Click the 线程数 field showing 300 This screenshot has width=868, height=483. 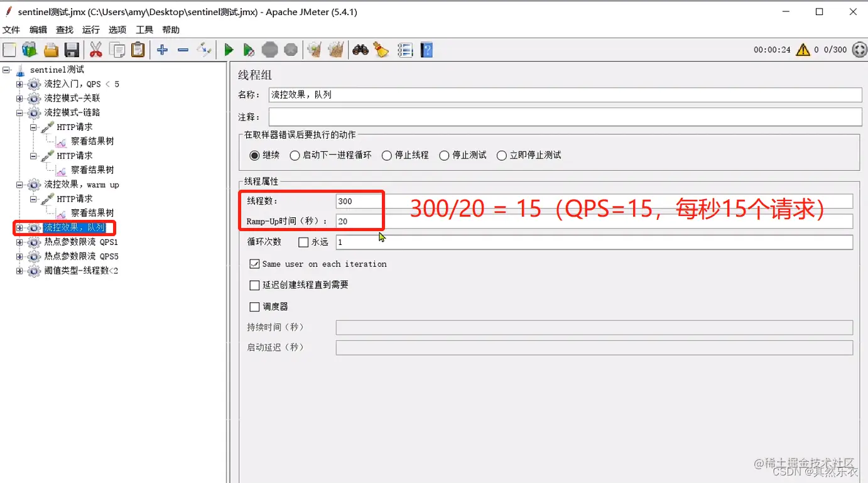point(594,201)
